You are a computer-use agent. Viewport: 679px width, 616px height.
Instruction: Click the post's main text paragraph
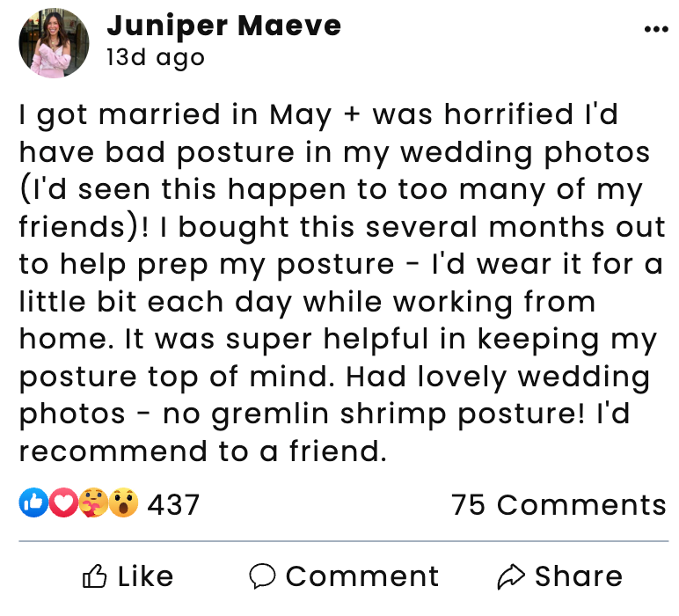pos(339,283)
